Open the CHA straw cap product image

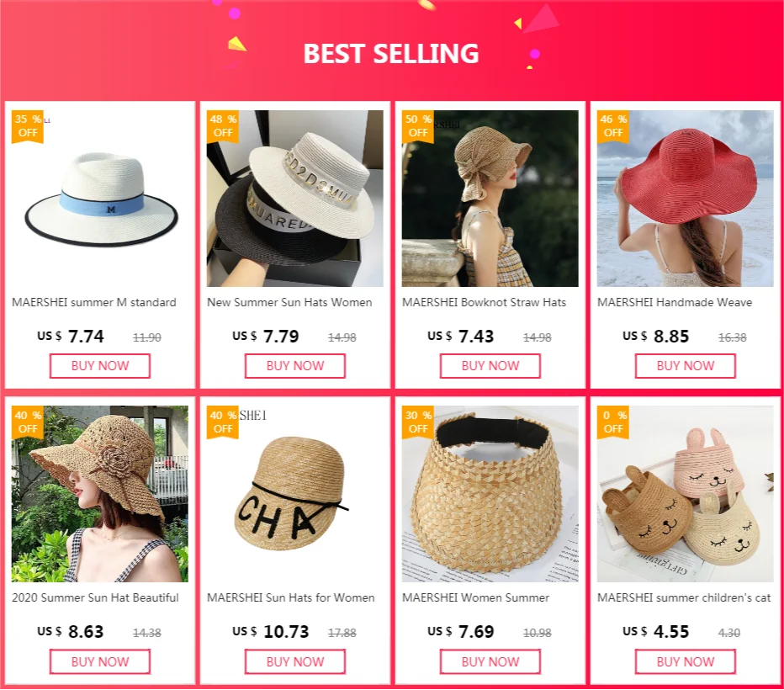[295, 494]
